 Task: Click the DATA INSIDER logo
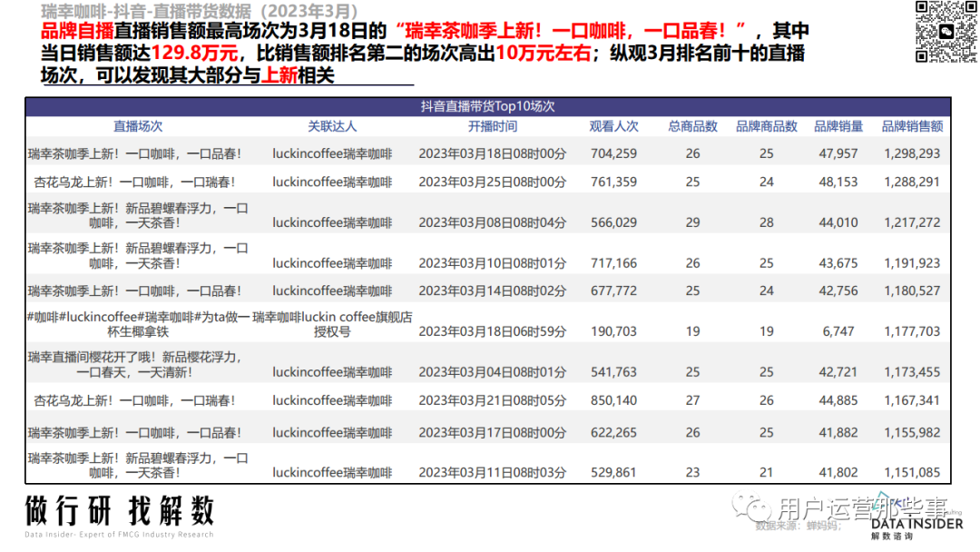(916, 524)
